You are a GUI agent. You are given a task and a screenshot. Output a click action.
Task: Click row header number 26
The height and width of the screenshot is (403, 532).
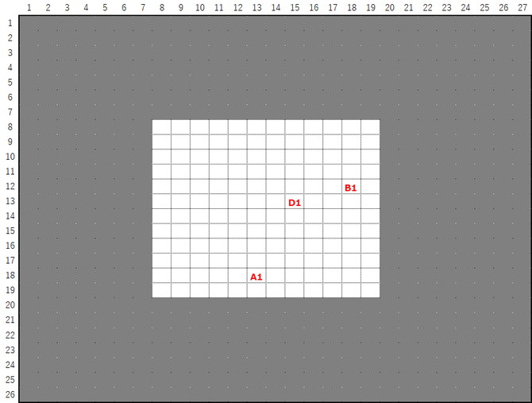pyautogui.click(x=10, y=394)
